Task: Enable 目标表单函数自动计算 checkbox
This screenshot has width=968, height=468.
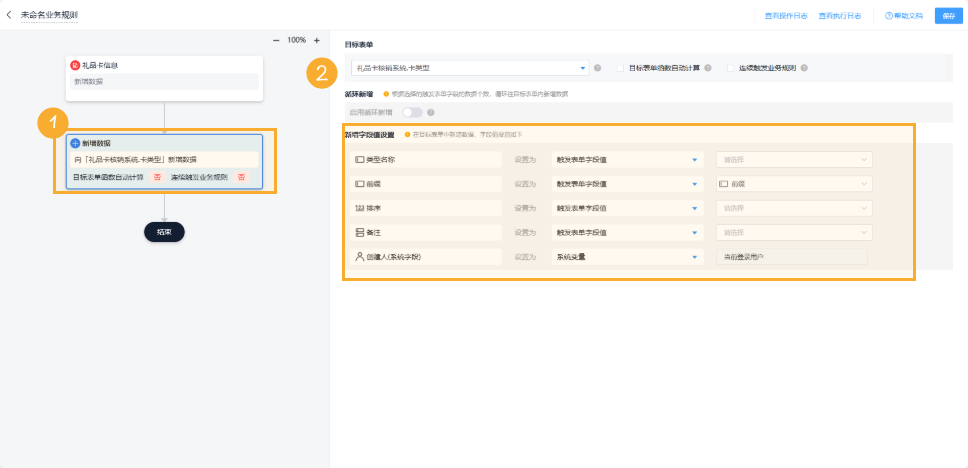Action: 620,68
